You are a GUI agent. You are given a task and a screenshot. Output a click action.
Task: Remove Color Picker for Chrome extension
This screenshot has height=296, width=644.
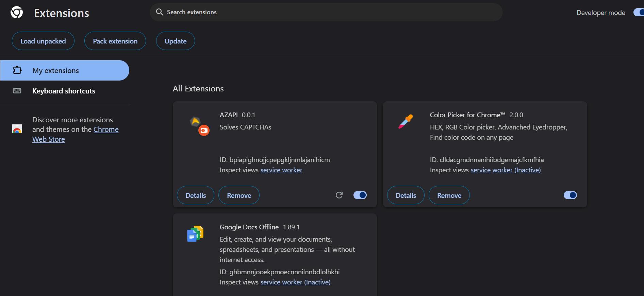tap(449, 195)
